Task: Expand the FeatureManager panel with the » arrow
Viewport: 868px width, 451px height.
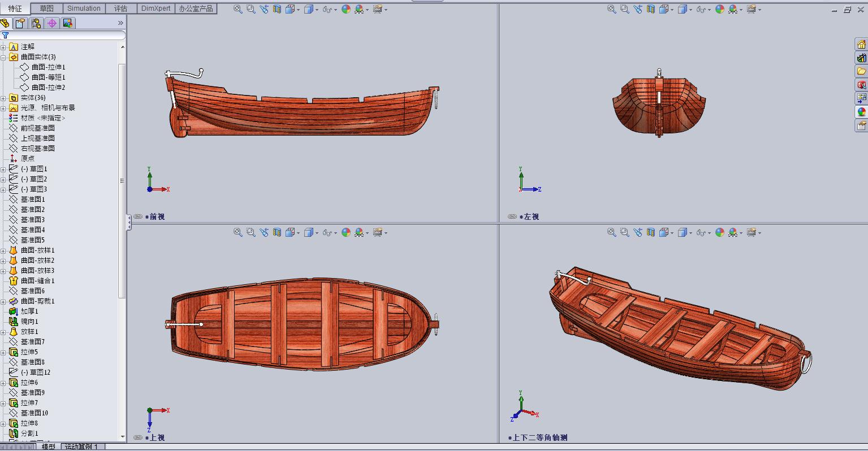Action: point(120,23)
